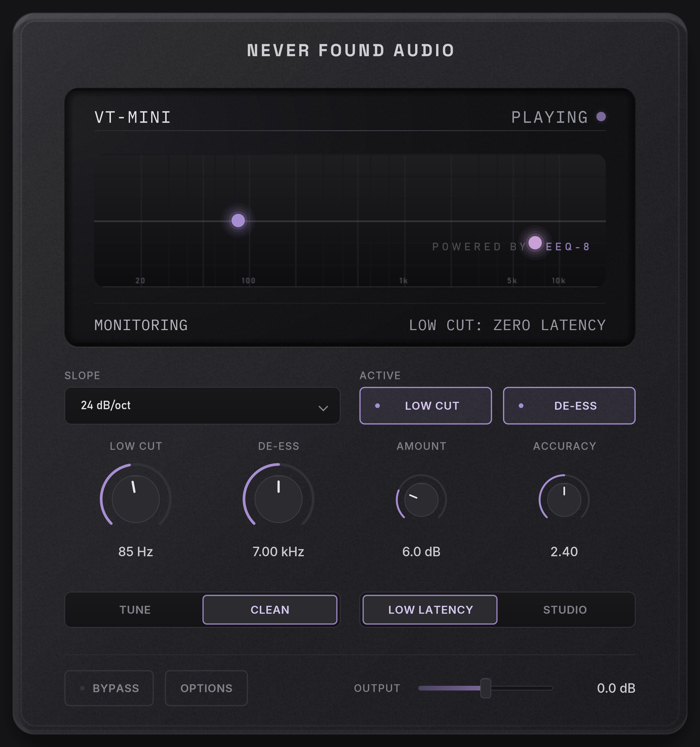Open the OPTIONS panel
This screenshot has width=700, height=747.
[x=206, y=688]
